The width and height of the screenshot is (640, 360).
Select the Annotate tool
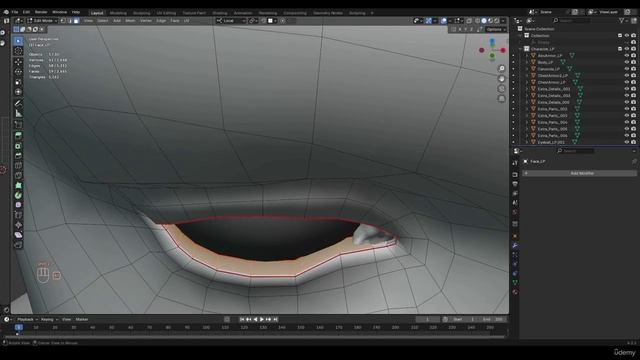[18, 104]
